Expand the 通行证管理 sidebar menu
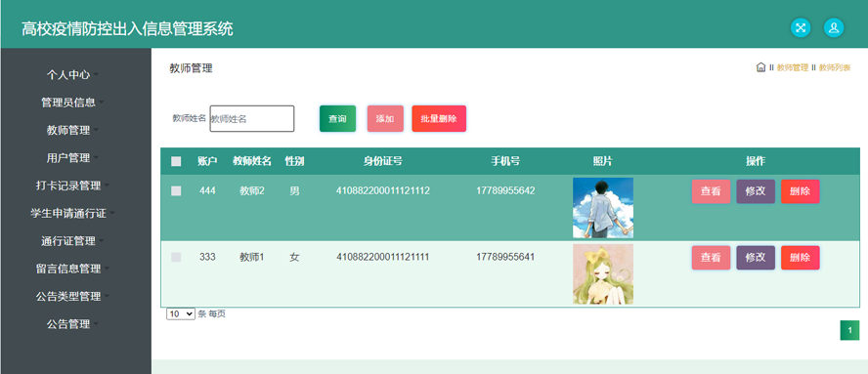Viewport: 868px width, 374px height. (x=72, y=240)
